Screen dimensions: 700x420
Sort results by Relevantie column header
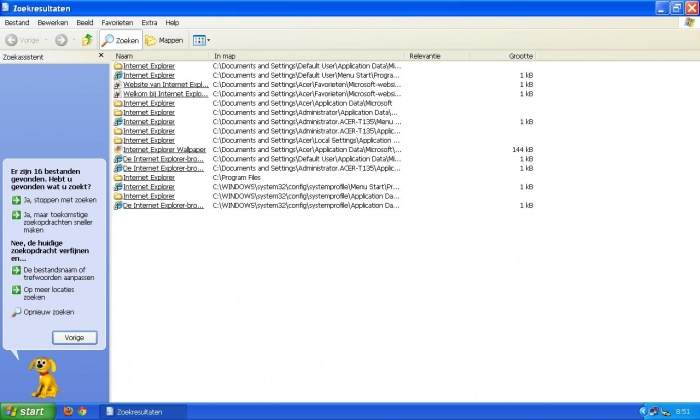point(437,56)
